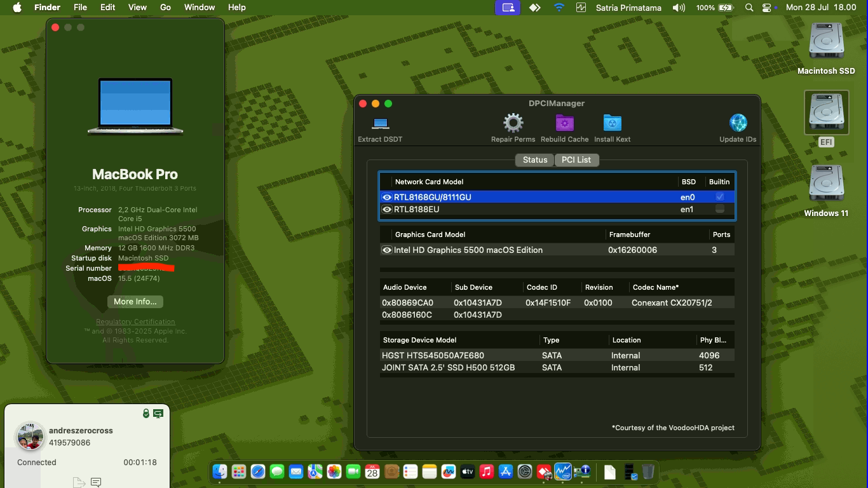This screenshot has width=868, height=488.
Task: Click the Update IDs globe icon
Action: 737,121
